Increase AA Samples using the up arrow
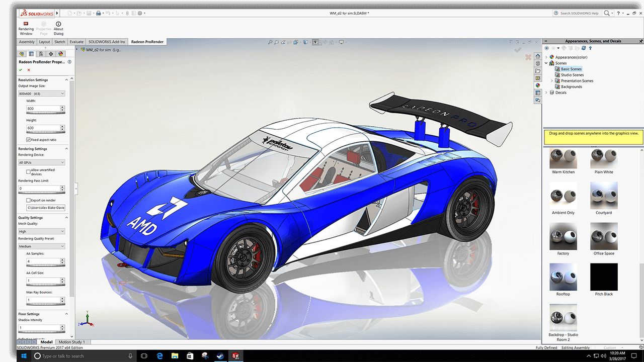Screen dimensions: 644x362 63,260
